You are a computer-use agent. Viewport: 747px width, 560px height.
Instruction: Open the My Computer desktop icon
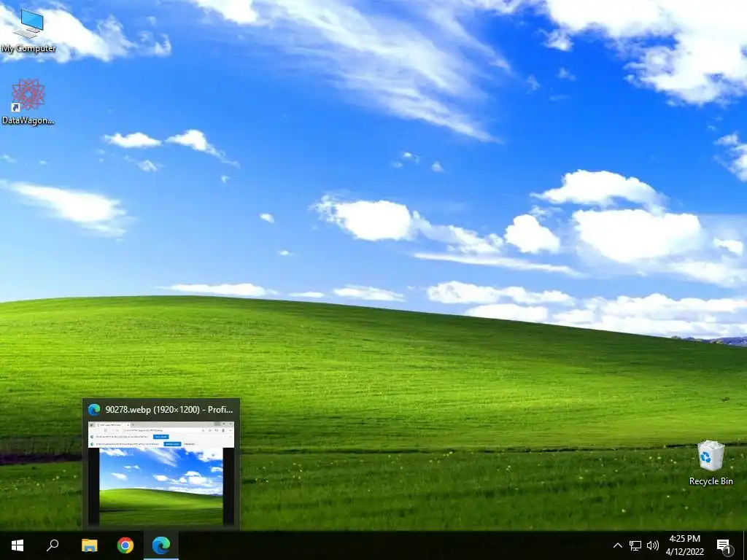pos(28,31)
